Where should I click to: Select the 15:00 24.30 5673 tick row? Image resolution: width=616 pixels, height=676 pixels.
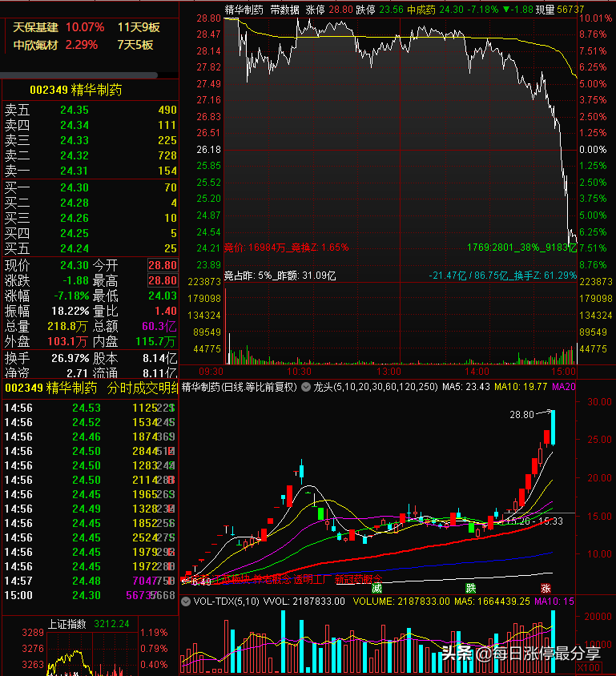pos(90,595)
